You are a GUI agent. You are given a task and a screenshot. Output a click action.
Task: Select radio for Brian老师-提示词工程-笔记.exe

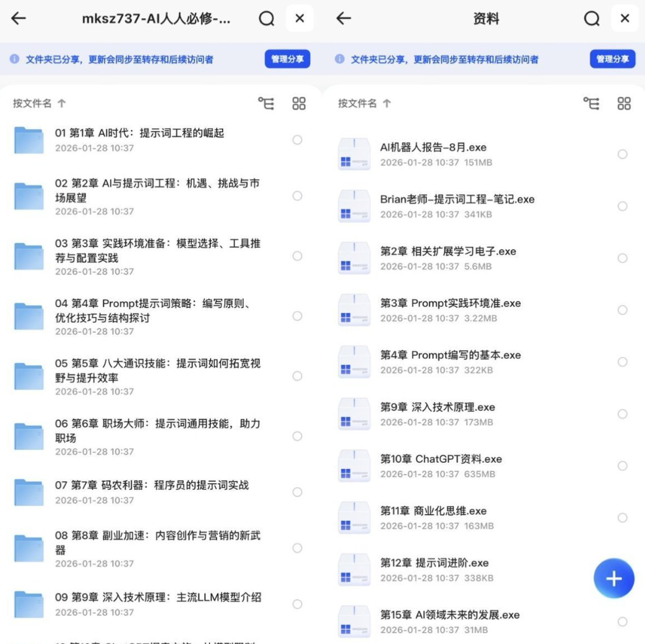tap(623, 206)
